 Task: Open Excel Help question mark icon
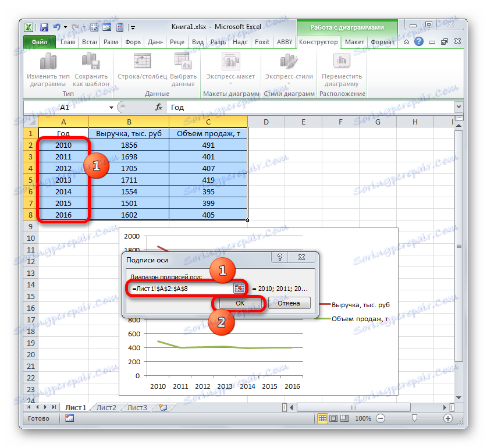[x=419, y=41]
